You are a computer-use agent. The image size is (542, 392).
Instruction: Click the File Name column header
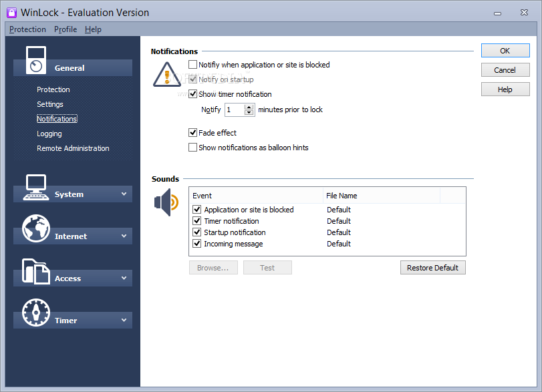click(381, 196)
